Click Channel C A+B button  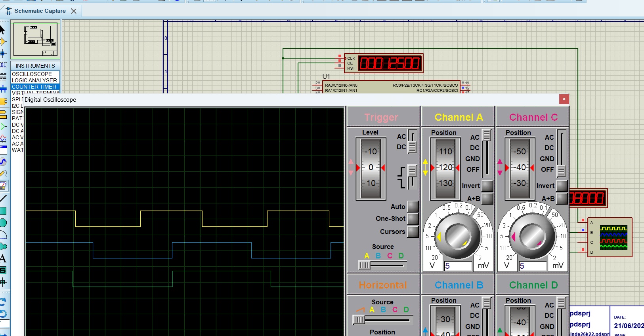562,198
